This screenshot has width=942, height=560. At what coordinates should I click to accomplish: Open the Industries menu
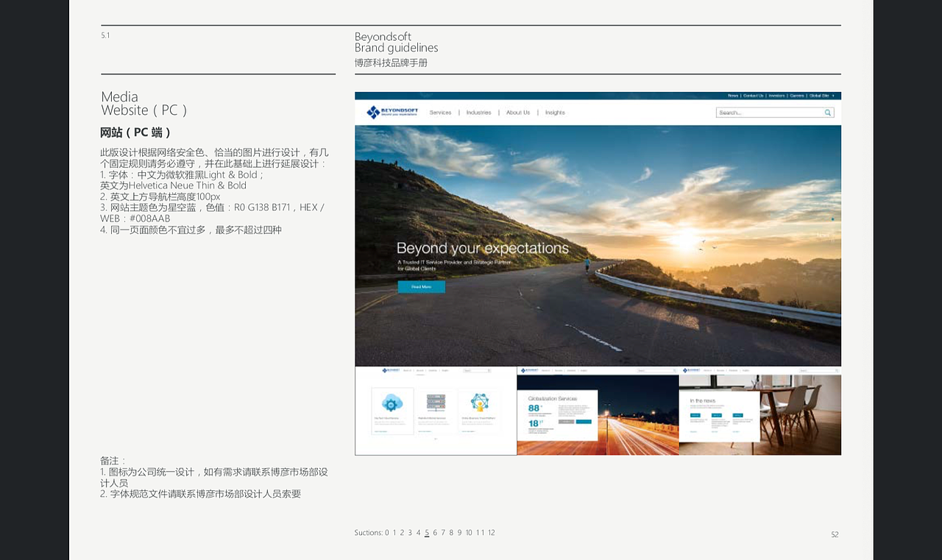click(x=478, y=112)
